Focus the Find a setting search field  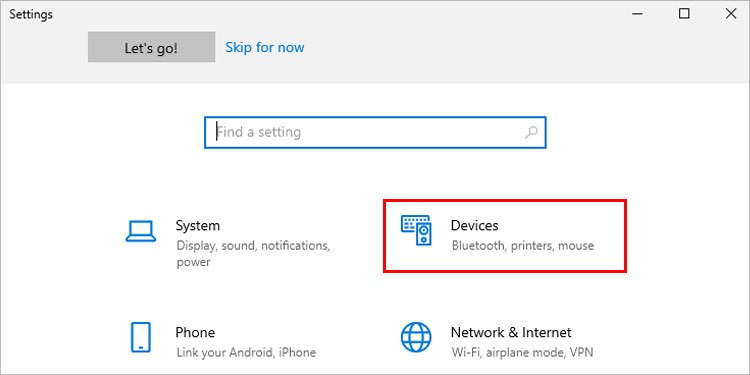coord(375,132)
